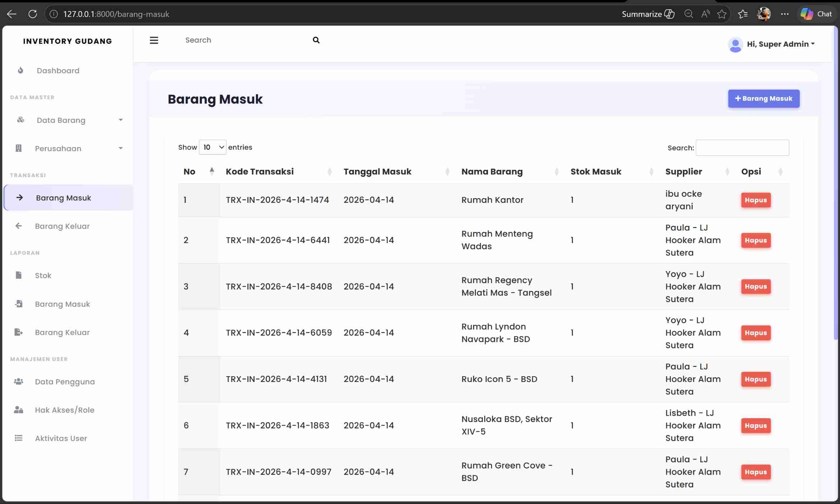Click the right arrow icon beside Barang Masuk
This screenshot has width=840, height=504.
point(20,197)
